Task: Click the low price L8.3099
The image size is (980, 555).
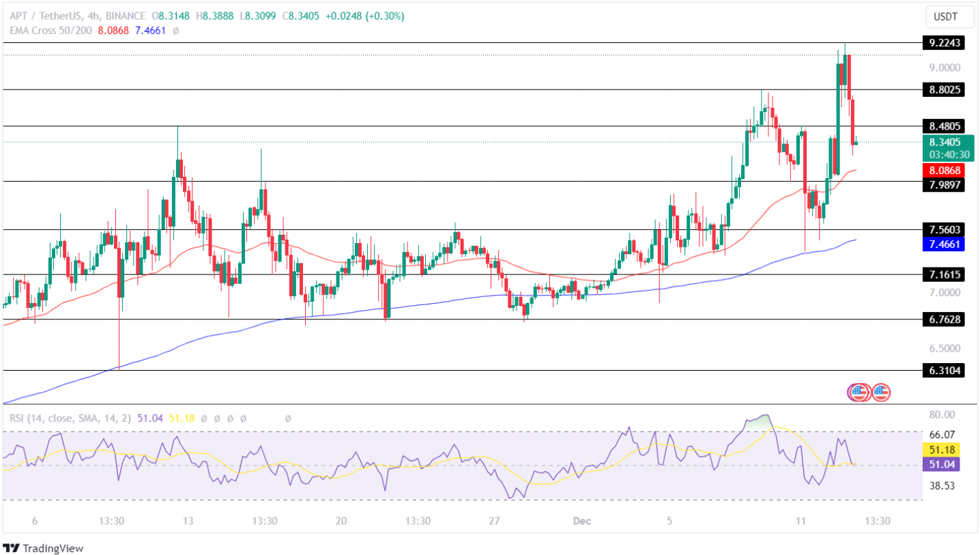Action: [258, 16]
